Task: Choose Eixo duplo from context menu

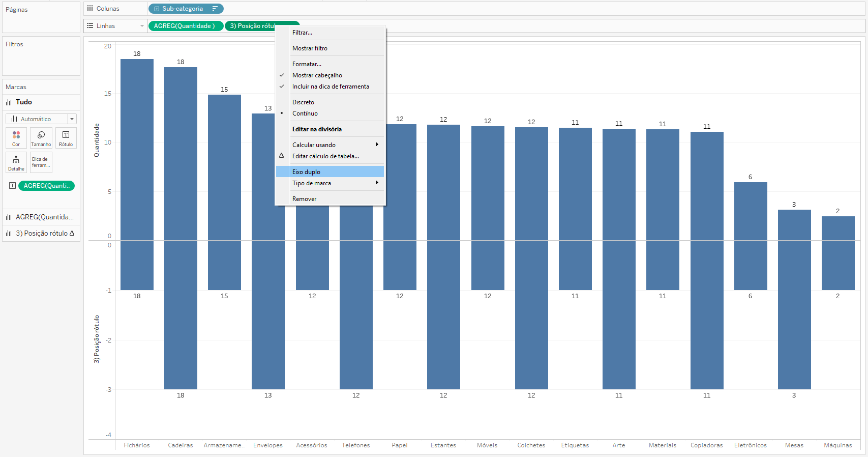Action: click(x=306, y=172)
